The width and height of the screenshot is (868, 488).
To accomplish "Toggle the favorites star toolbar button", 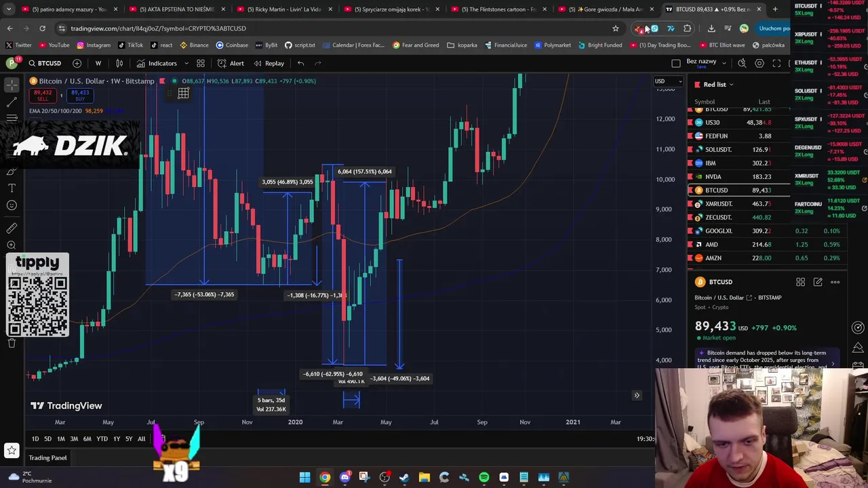I will coord(12,451).
